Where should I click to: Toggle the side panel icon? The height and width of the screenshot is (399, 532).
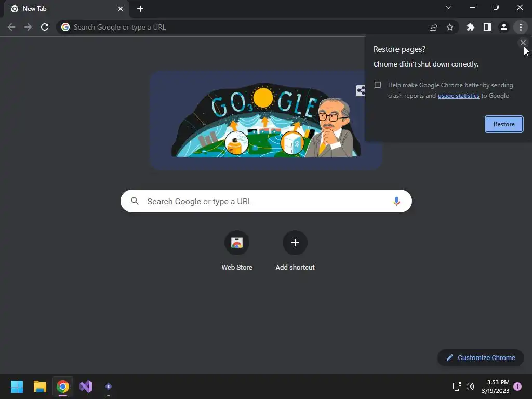487,27
